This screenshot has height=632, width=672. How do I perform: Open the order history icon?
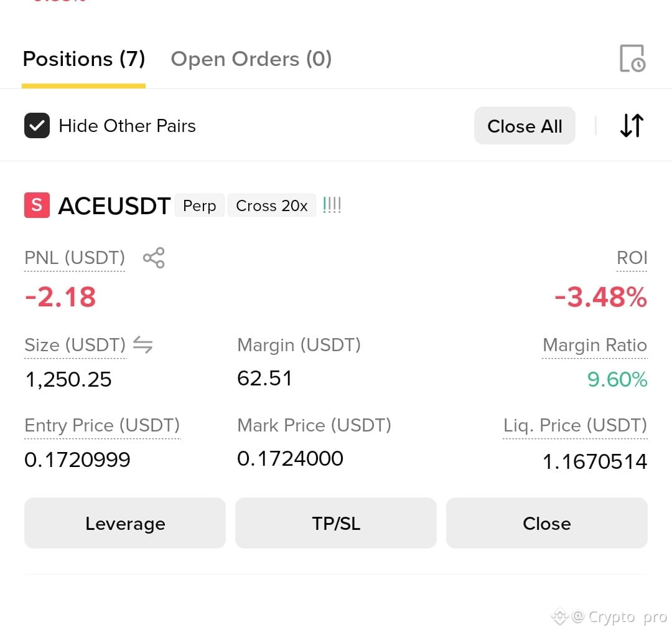tap(632, 59)
